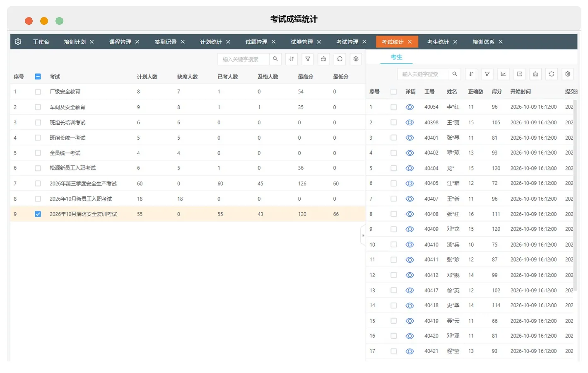Close the 培训计划 tab
This screenshot has height=373, width=588.
(x=92, y=42)
